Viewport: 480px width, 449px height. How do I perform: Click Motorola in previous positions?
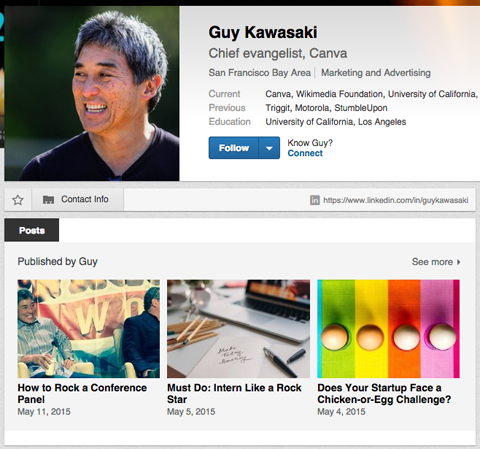pyautogui.click(x=312, y=108)
